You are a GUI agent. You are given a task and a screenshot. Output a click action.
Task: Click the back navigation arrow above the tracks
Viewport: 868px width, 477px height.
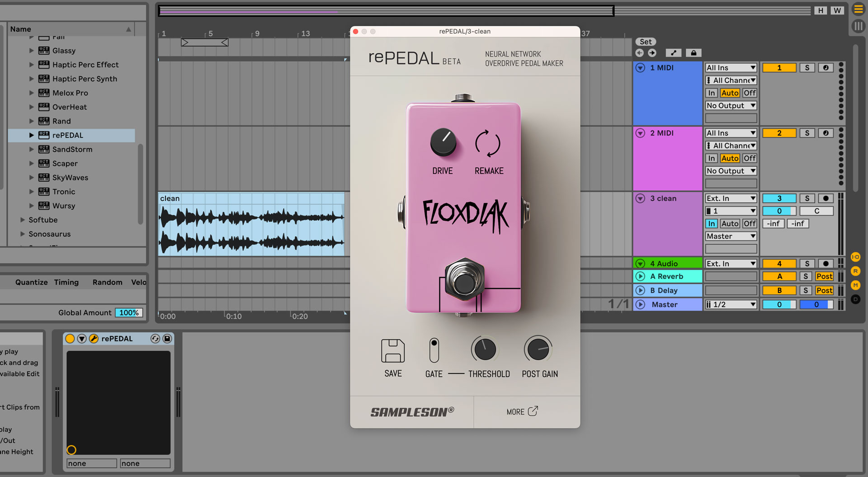[x=639, y=53]
